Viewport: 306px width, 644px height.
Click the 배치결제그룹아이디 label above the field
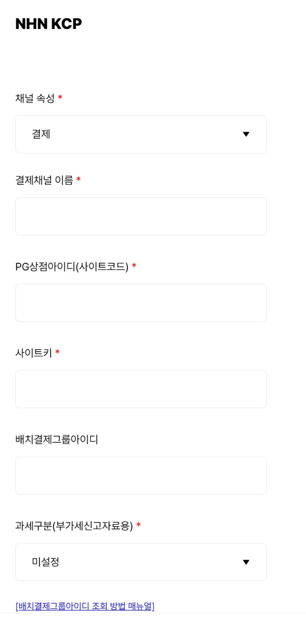(x=56, y=439)
